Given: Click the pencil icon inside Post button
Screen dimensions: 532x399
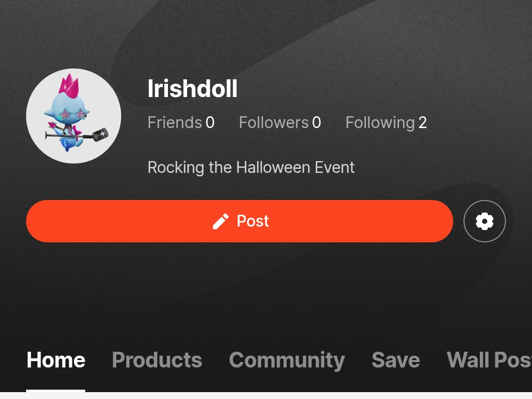Looking at the screenshot, I should point(221,222).
